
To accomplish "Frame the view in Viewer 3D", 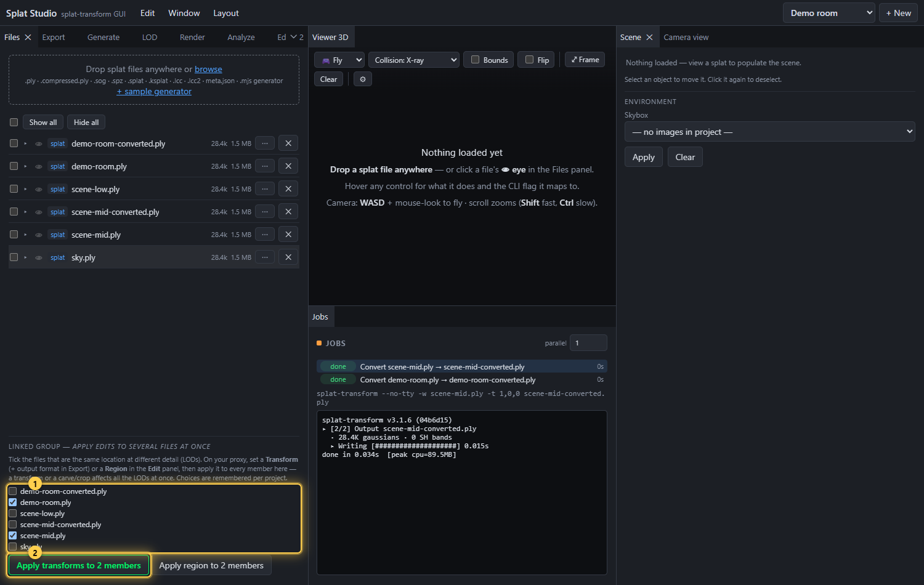I will (585, 60).
